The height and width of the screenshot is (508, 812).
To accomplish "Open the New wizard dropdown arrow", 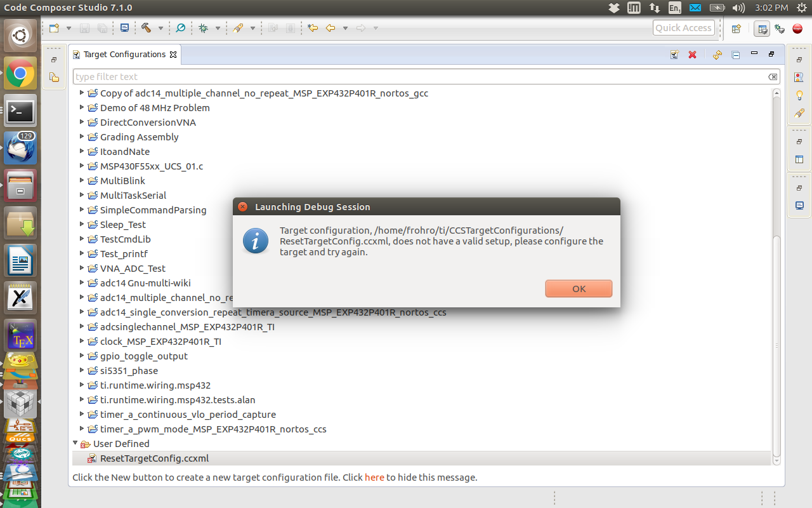I will click(69, 28).
